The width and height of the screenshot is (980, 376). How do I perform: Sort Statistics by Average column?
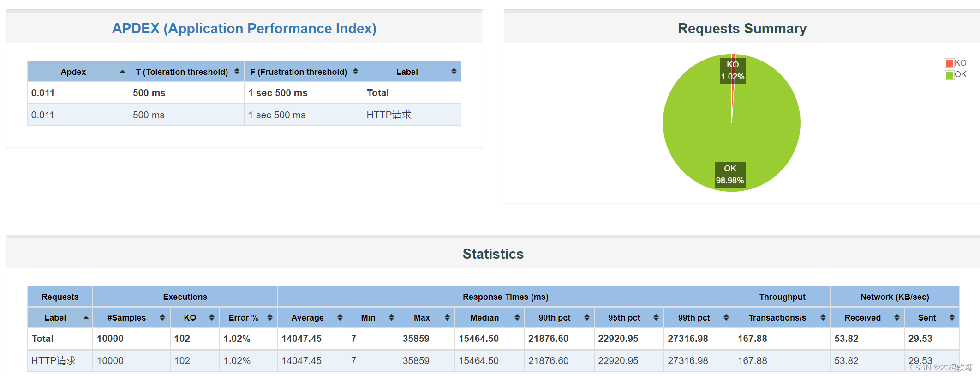312,317
